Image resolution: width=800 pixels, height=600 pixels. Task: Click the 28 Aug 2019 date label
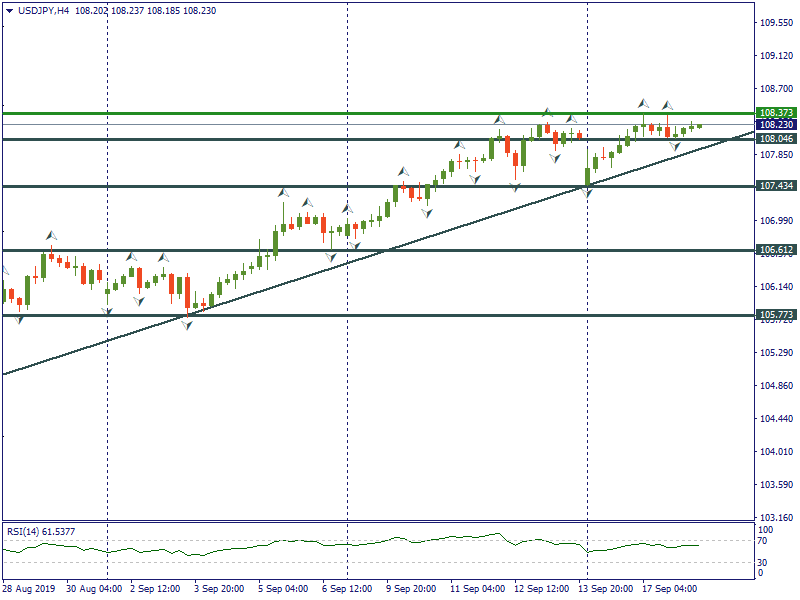click(x=29, y=589)
